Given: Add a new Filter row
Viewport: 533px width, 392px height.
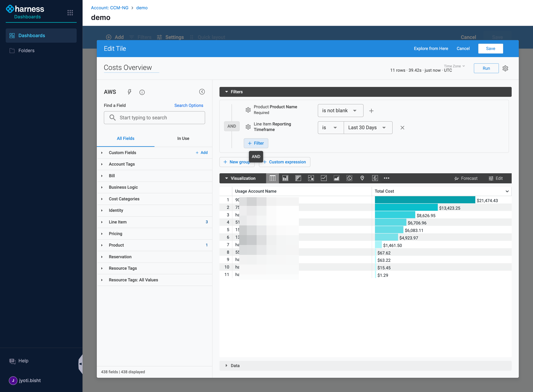Looking at the screenshot, I should click(x=256, y=143).
